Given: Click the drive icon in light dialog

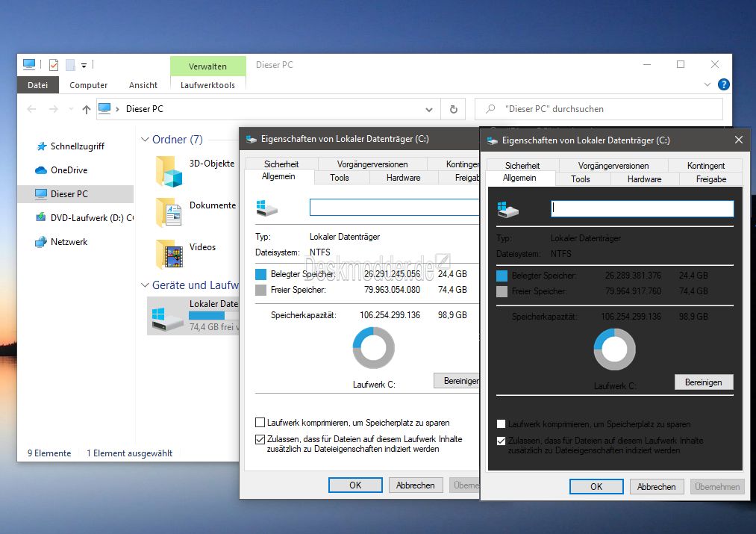Looking at the screenshot, I should point(266,208).
